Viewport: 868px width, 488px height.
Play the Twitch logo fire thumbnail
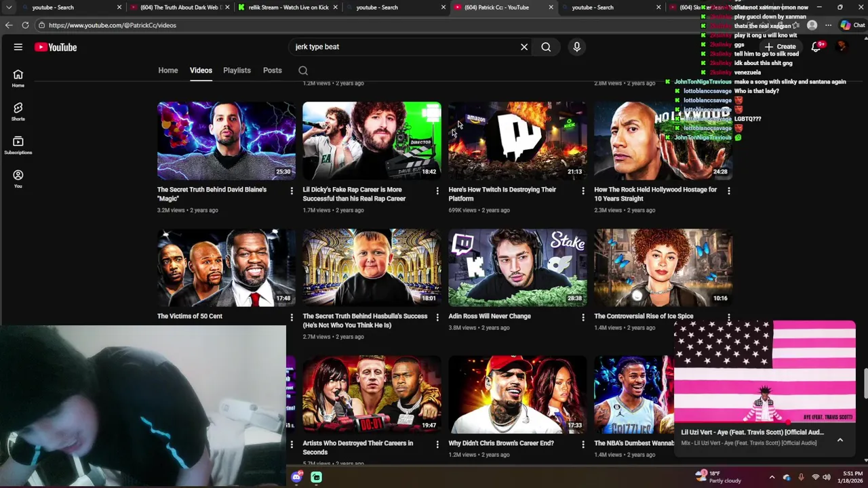517,141
